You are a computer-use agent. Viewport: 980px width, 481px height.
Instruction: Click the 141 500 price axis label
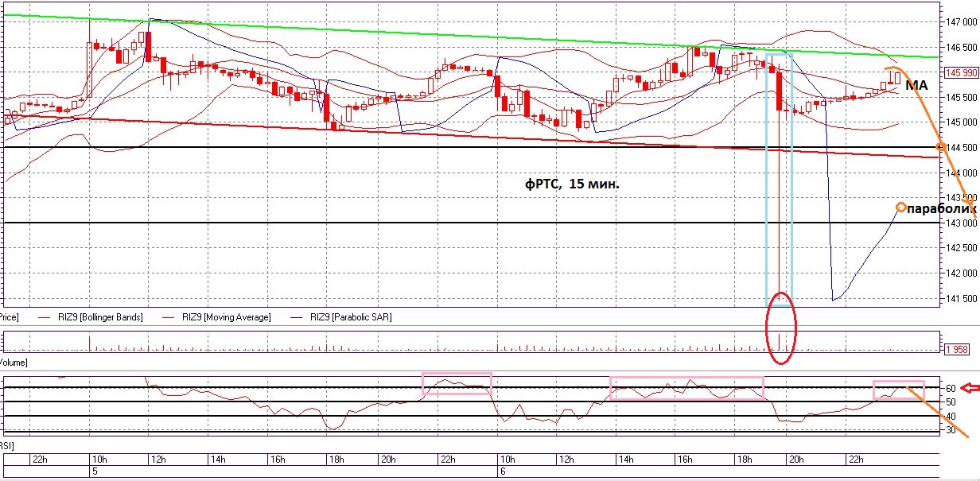pos(963,299)
